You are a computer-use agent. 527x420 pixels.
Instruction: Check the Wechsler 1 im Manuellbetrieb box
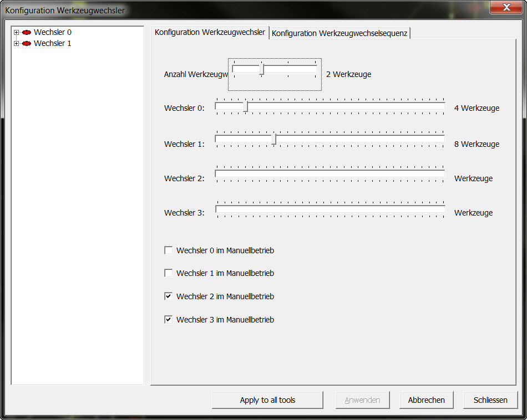[169, 273]
